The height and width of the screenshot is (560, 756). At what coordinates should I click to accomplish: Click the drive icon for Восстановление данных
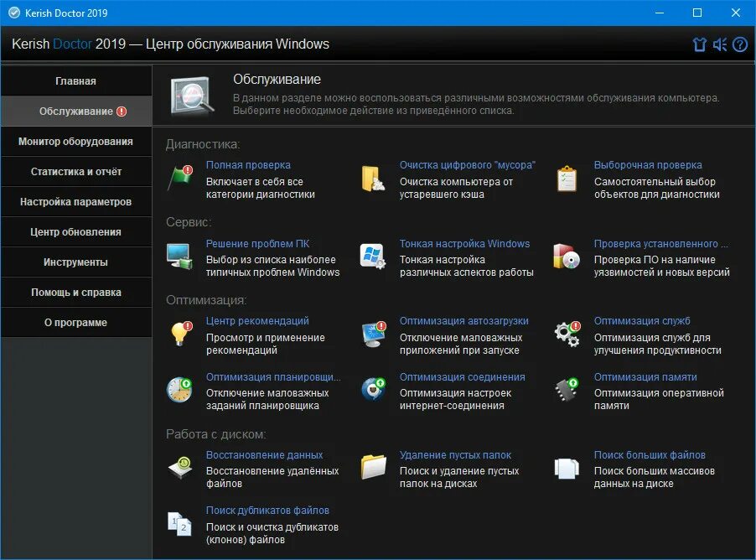coord(180,468)
